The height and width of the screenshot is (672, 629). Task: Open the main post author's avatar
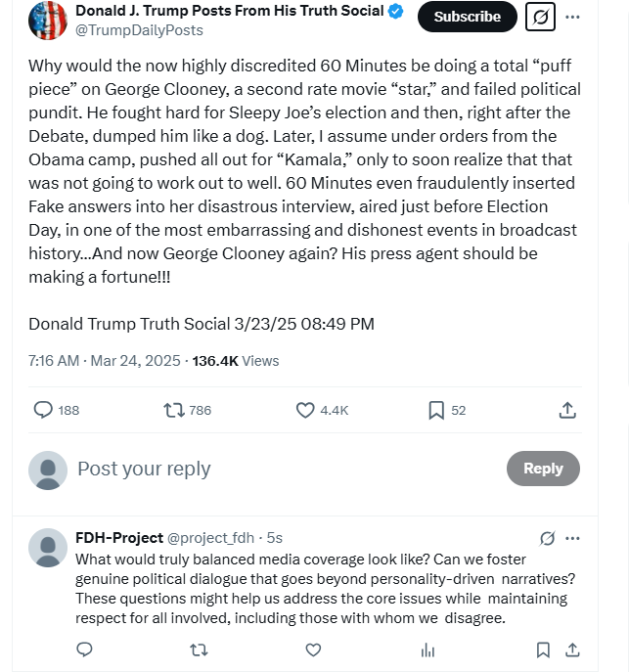[47, 21]
